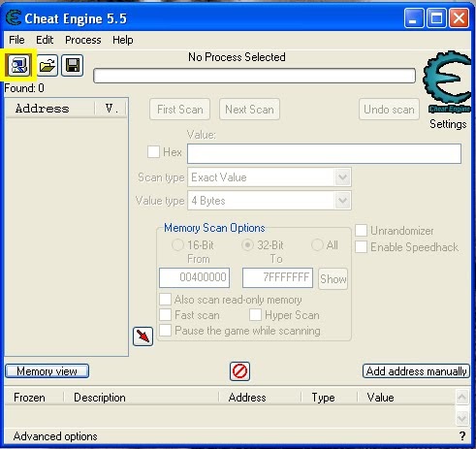This screenshot has width=476, height=449.
Task: Click the cheat table scroll up arrow
Action: click(x=462, y=398)
